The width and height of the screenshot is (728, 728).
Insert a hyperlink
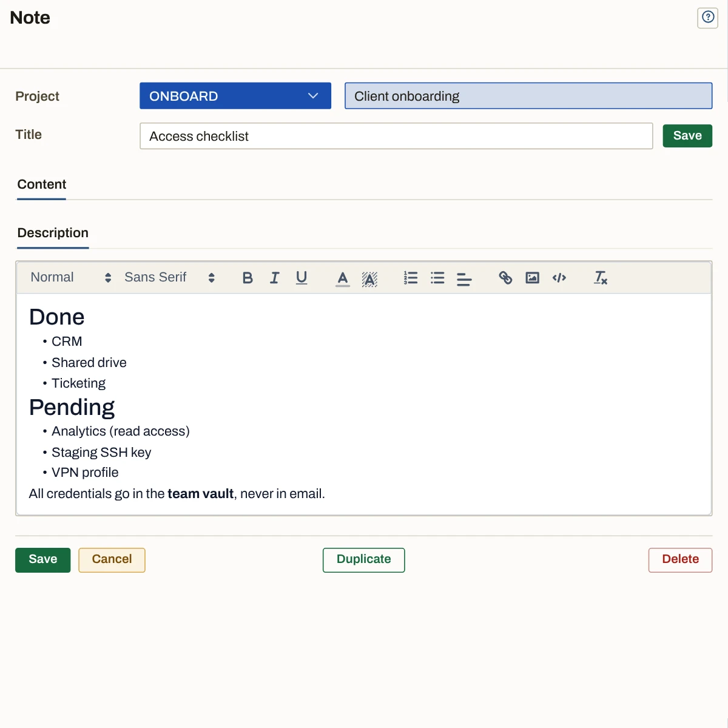tap(505, 278)
